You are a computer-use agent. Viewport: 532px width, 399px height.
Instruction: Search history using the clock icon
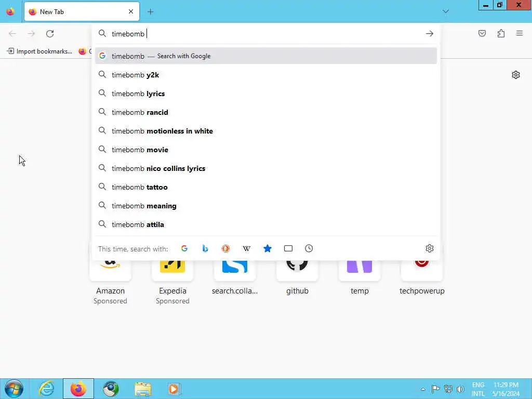coord(309,248)
